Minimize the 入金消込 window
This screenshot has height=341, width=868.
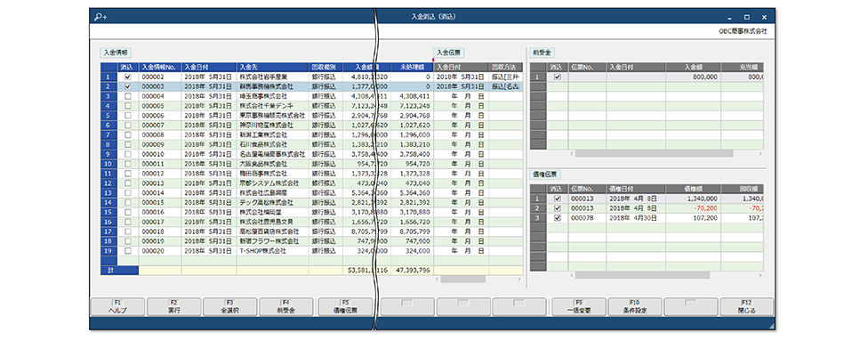(729, 18)
